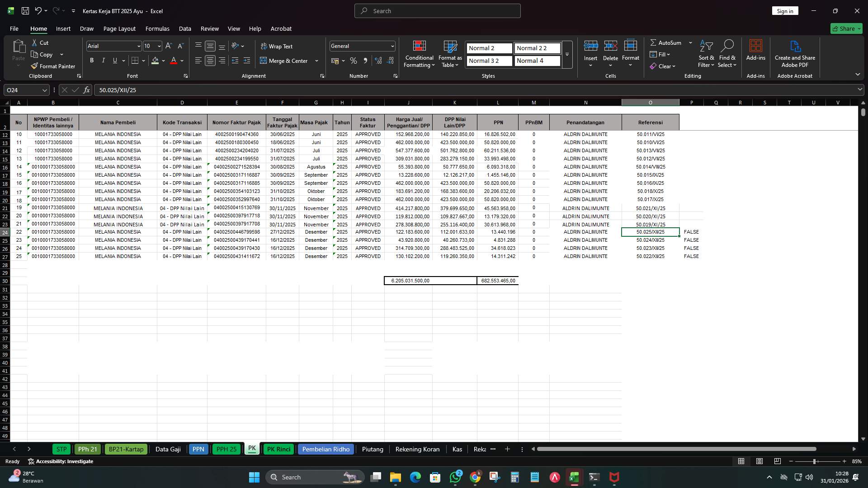Open Conditional Formatting options

pos(419,53)
